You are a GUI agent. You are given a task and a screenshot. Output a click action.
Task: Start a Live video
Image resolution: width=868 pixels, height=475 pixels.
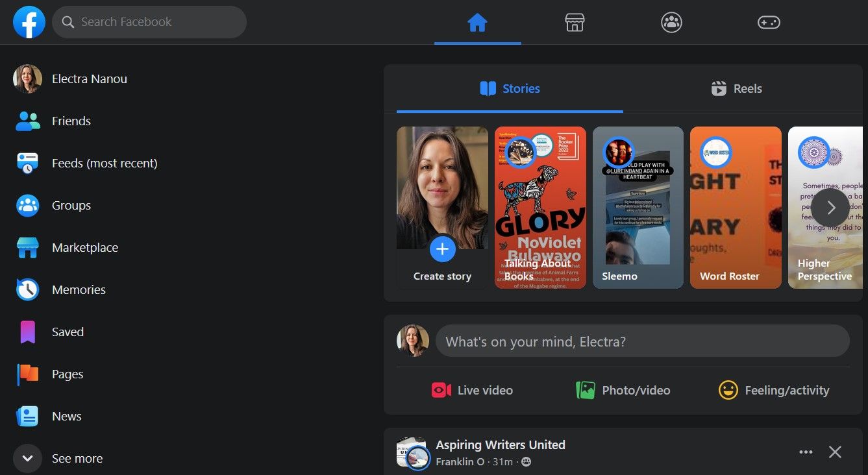(472, 390)
